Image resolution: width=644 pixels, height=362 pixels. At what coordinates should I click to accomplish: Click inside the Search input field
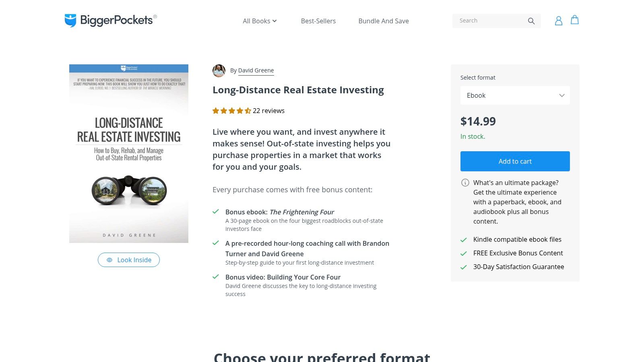[491, 21]
